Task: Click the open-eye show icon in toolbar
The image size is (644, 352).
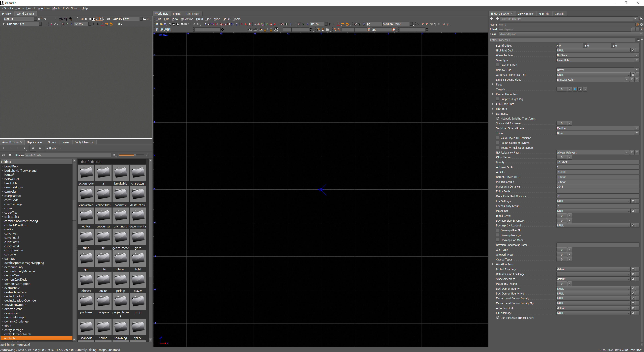Action: pyautogui.click(x=250, y=30)
